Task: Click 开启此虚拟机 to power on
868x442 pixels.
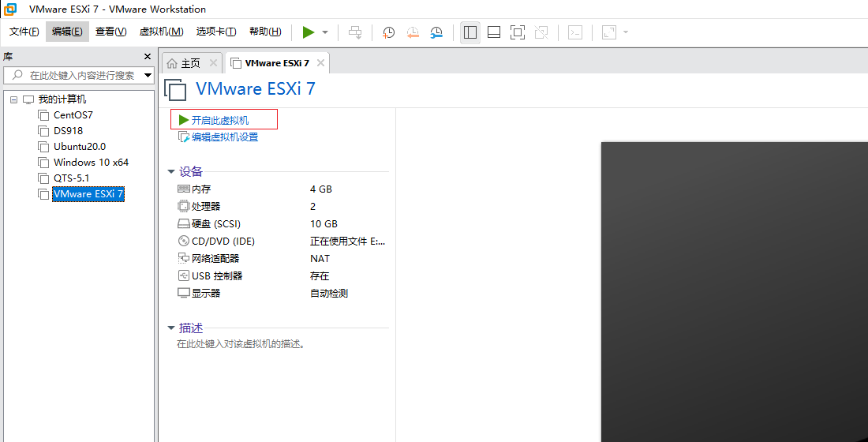Action: click(220, 120)
